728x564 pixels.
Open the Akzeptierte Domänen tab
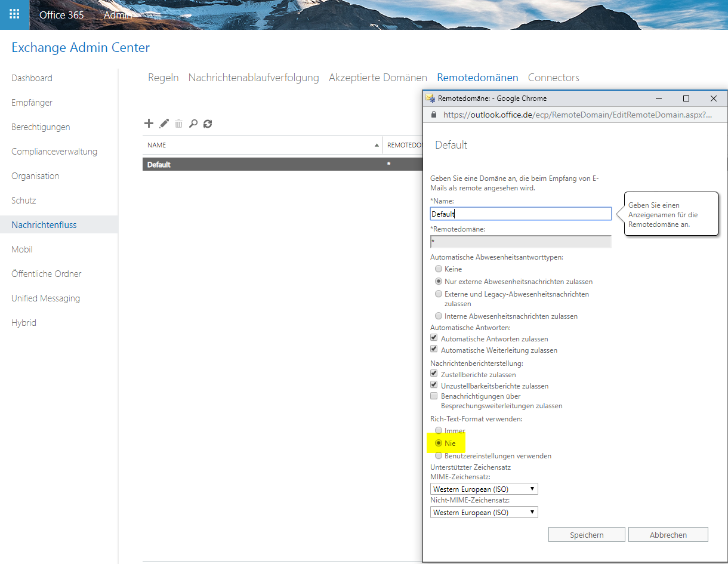378,78
